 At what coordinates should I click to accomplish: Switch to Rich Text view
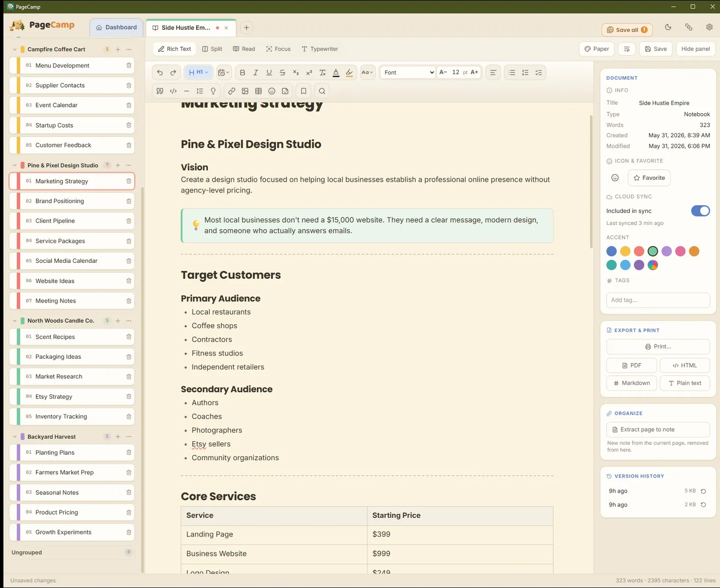175,49
